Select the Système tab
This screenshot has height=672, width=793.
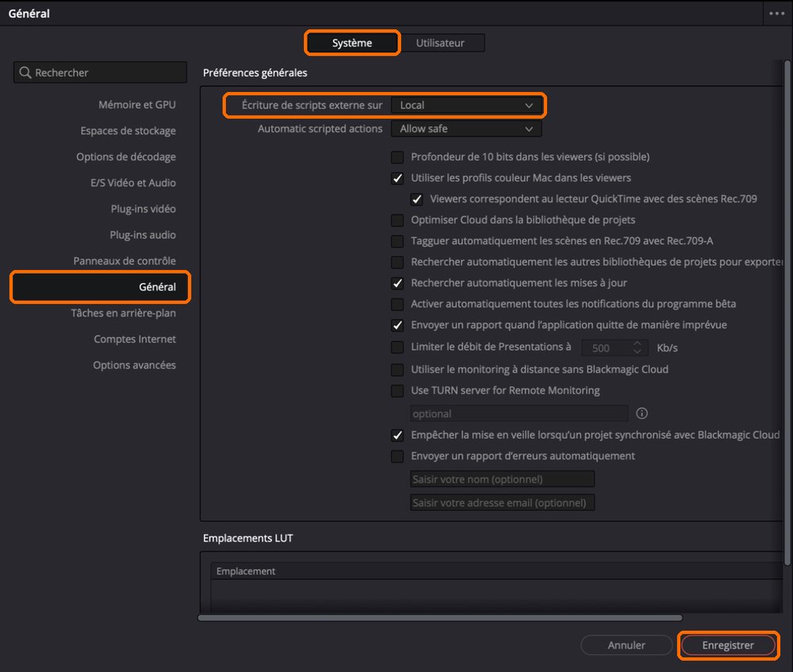pyautogui.click(x=352, y=43)
